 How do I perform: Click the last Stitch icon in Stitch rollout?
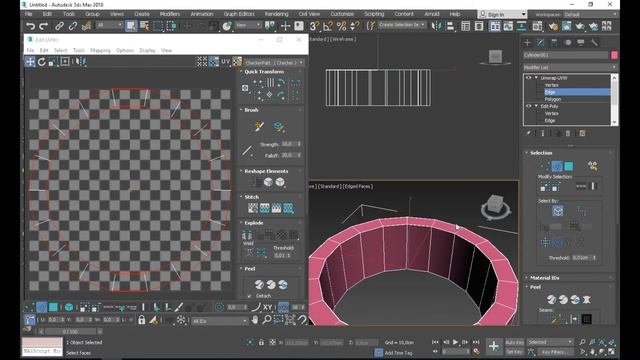coord(288,208)
